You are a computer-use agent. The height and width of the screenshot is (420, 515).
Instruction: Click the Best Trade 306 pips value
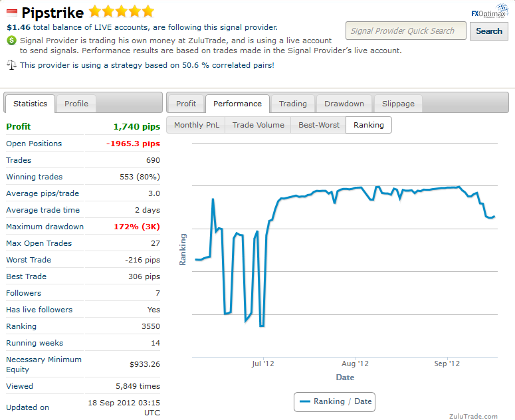pos(144,276)
